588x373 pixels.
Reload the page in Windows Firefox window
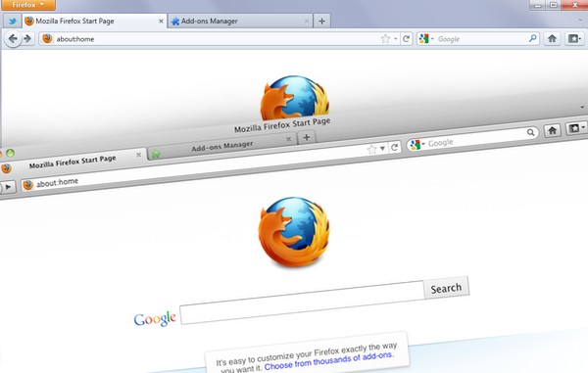point(406,38)
